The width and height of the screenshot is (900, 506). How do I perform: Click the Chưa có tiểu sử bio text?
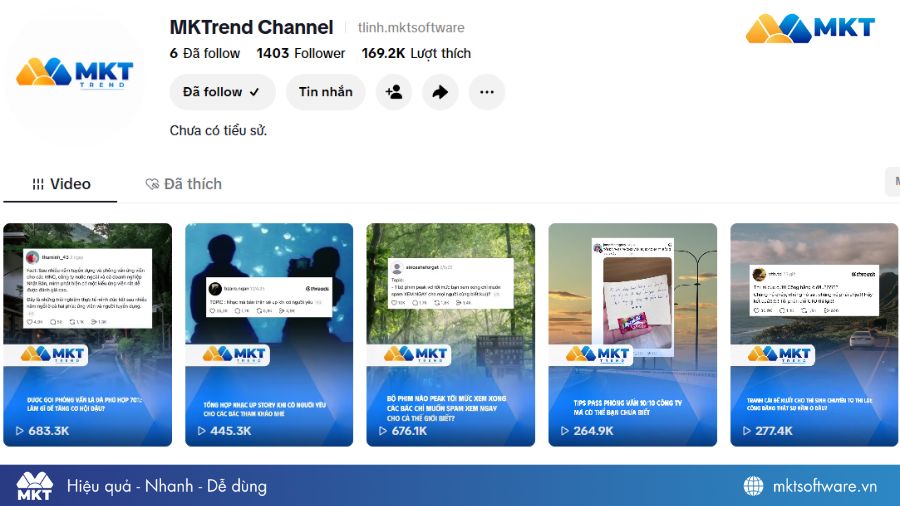coord(218,130)
